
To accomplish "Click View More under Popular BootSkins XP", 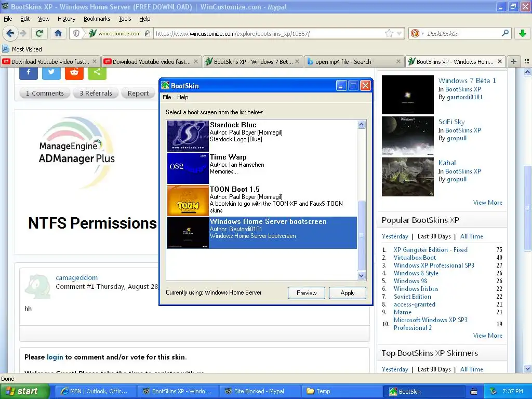I will [487, 335].
